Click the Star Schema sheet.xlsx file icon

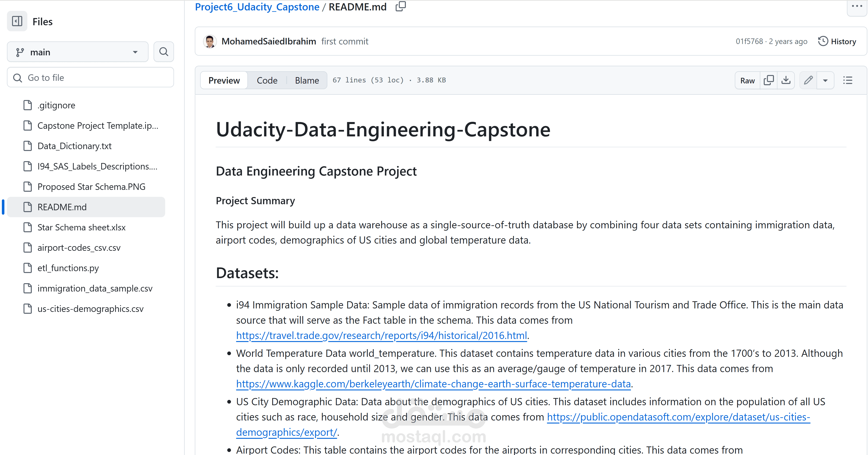28,227
